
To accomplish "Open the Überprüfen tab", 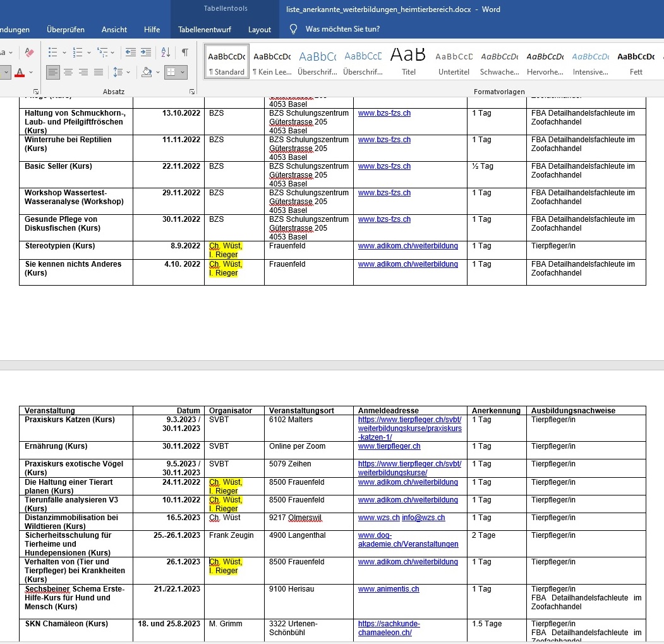I will tap(66, 29).
